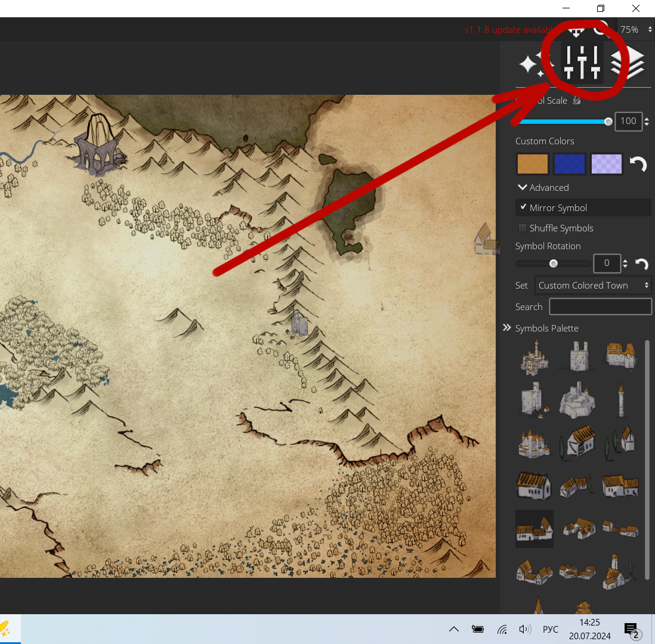Click the Symbol Scale value field 100

(x=628, y=121)
